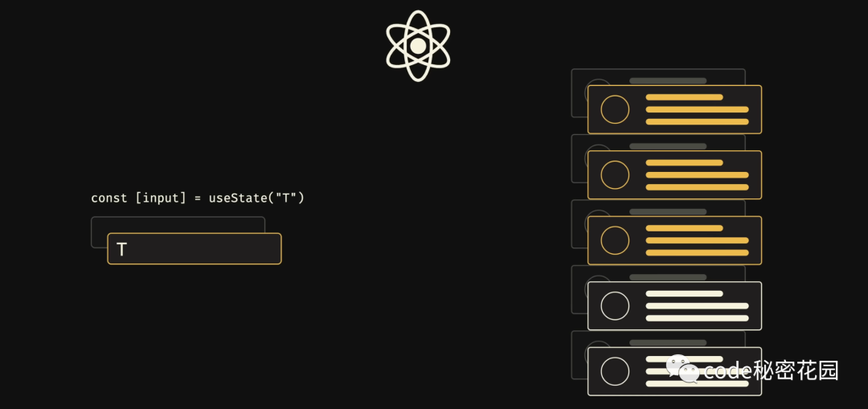Click the bottom text line in the third yellow card
Viewport: 868px width, 409px height.
point(697,252)
